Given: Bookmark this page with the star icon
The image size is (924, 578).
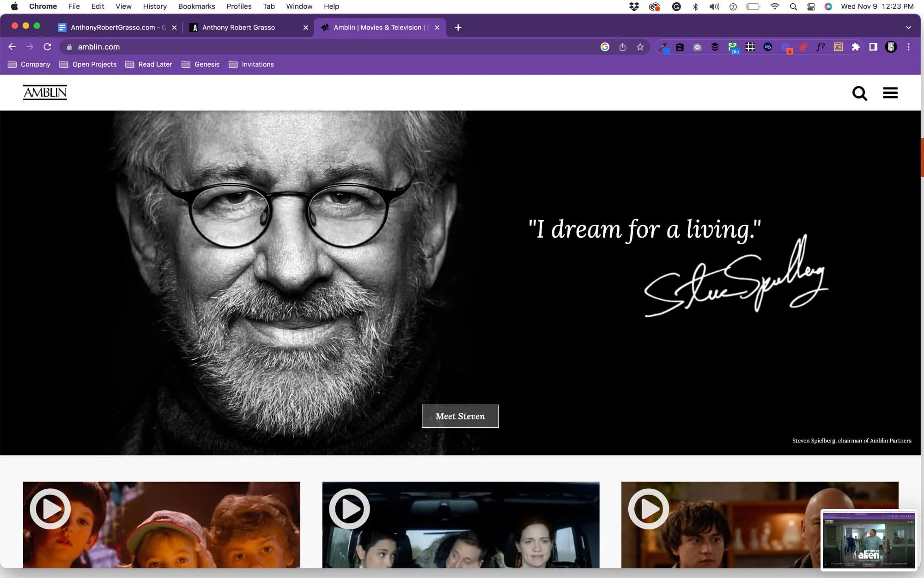Looking at the screenshot, I should (x=640, y=47).
